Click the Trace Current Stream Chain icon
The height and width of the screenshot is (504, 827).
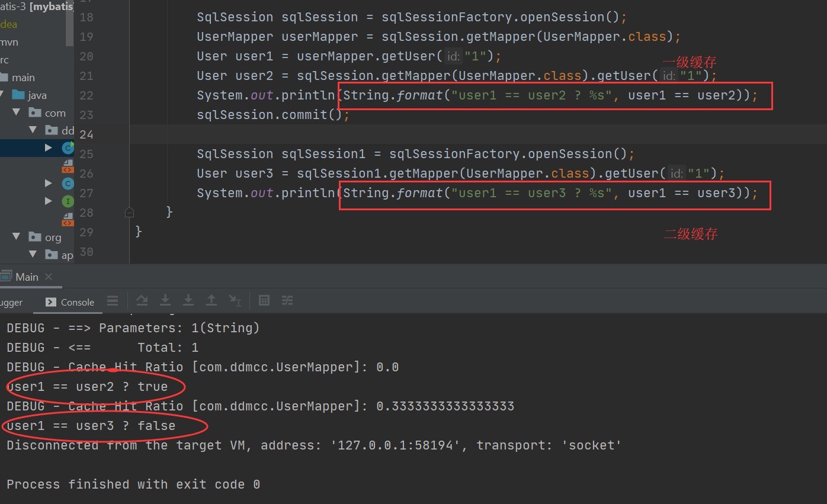point(287,301)
